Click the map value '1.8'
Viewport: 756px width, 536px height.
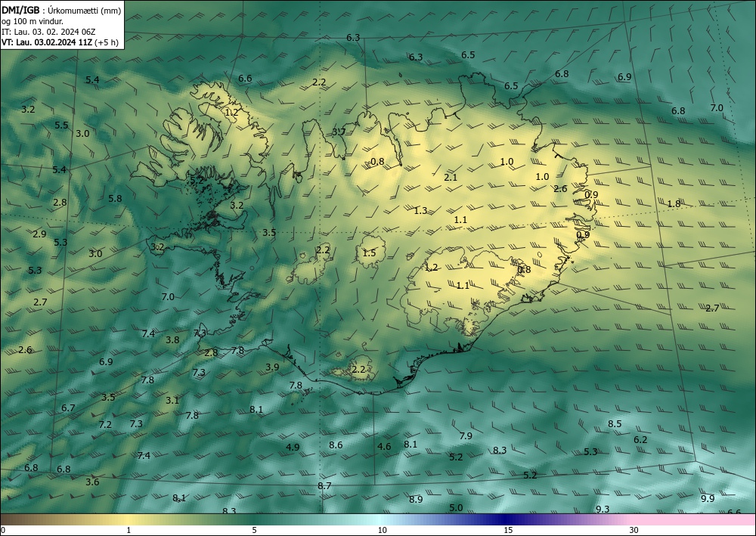pos(674,204)
